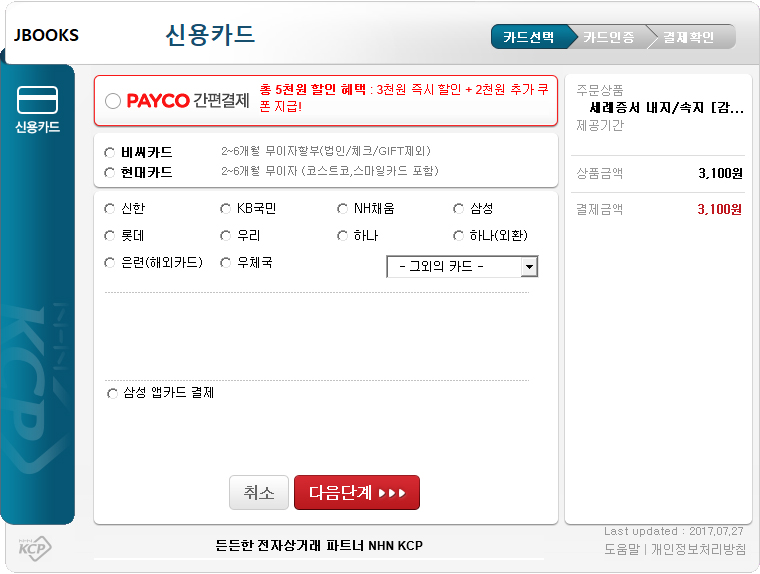Click the 총 5천원 할인 혜택 promo text
760x574 pixels.
pyautogui.click(x=313, y=89)
